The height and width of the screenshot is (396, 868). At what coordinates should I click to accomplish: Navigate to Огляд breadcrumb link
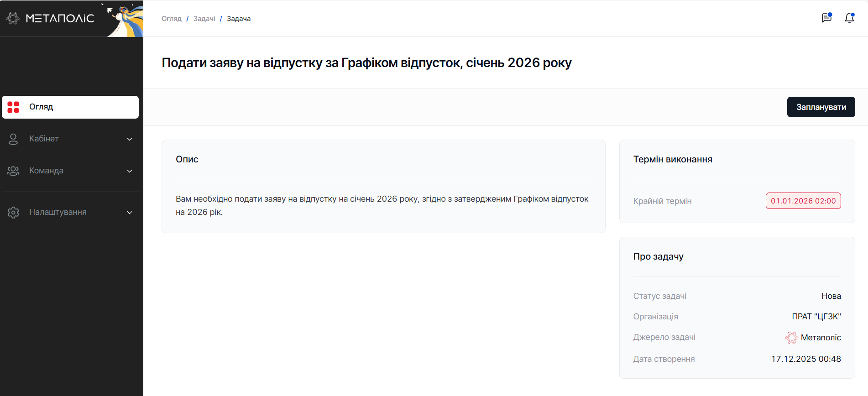tap(172, 19)
